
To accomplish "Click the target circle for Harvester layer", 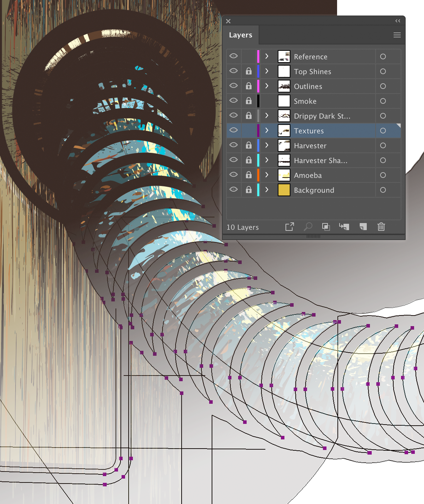I will tap(383, 145).
